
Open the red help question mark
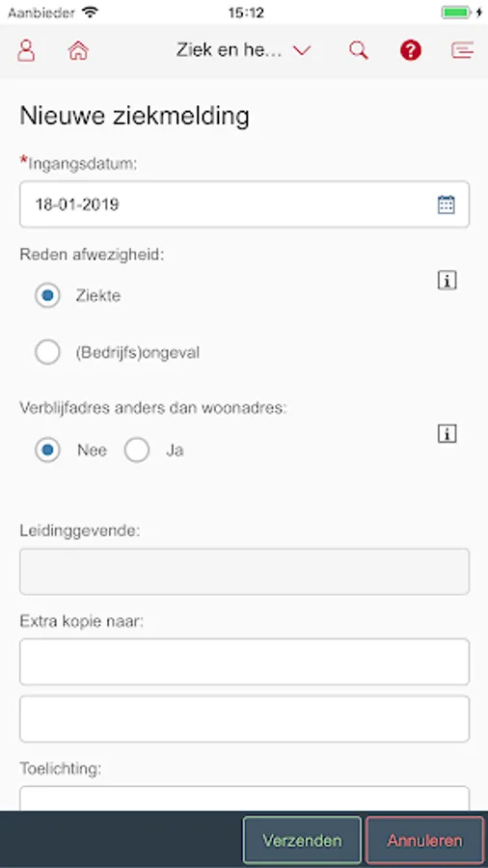point(411,50)
